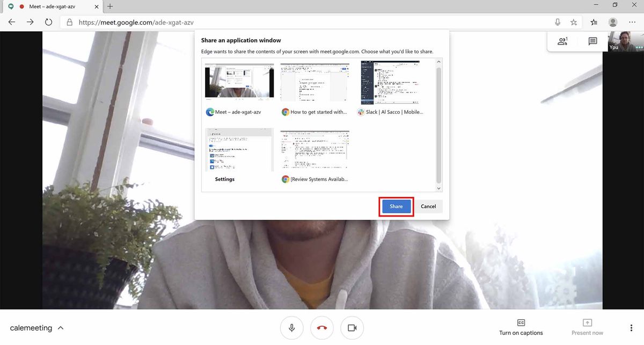Show the participants list
The image size is (644, 345).
562,41
